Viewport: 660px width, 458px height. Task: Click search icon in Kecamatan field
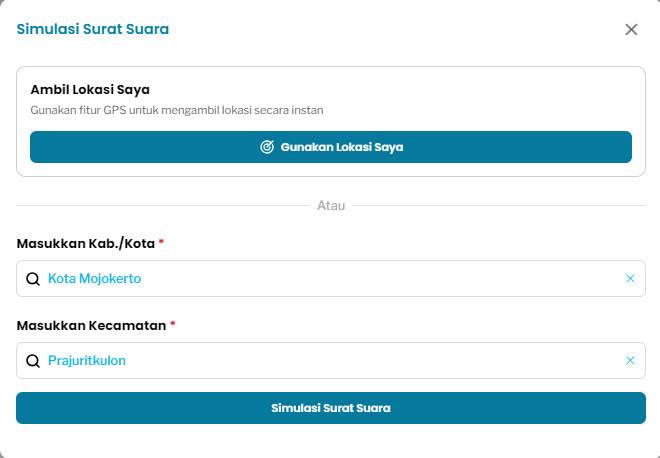click(x=33, y=361)
